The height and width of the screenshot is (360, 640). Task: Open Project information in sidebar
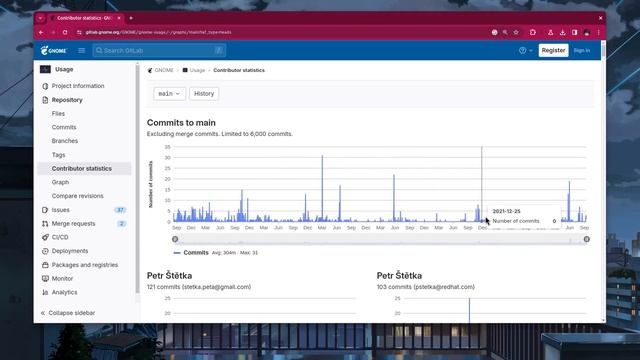click(x=78, y=86)
